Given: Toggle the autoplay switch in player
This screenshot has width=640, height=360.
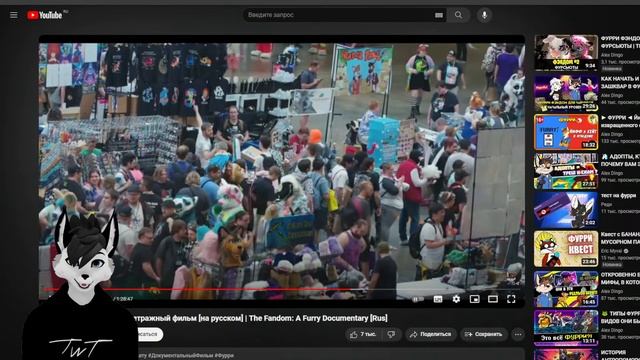Looking at the screenshot, I should point(417,299).
